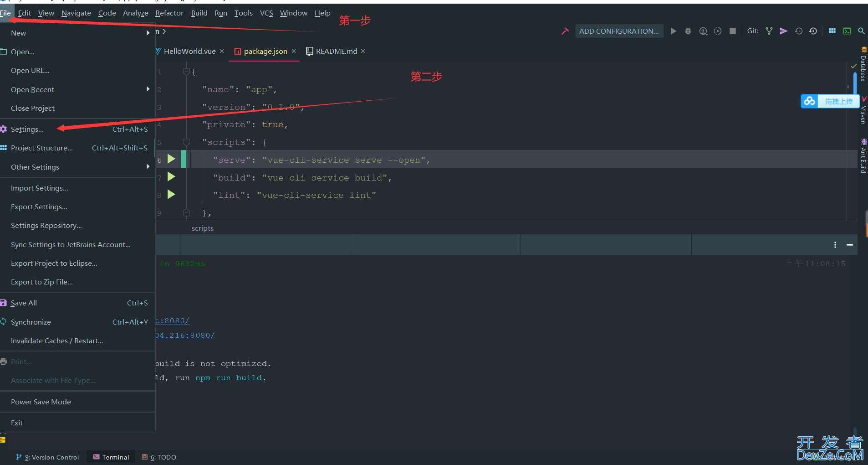Screen dimensions: 868x465
Task: Open the Terminal tool tab
Action: click(x=111, y=457)
